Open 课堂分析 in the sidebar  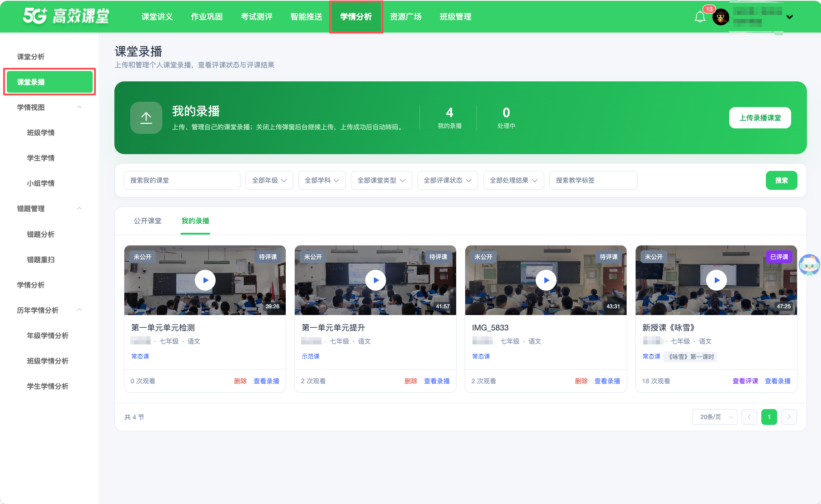click(x=31, y=57)
